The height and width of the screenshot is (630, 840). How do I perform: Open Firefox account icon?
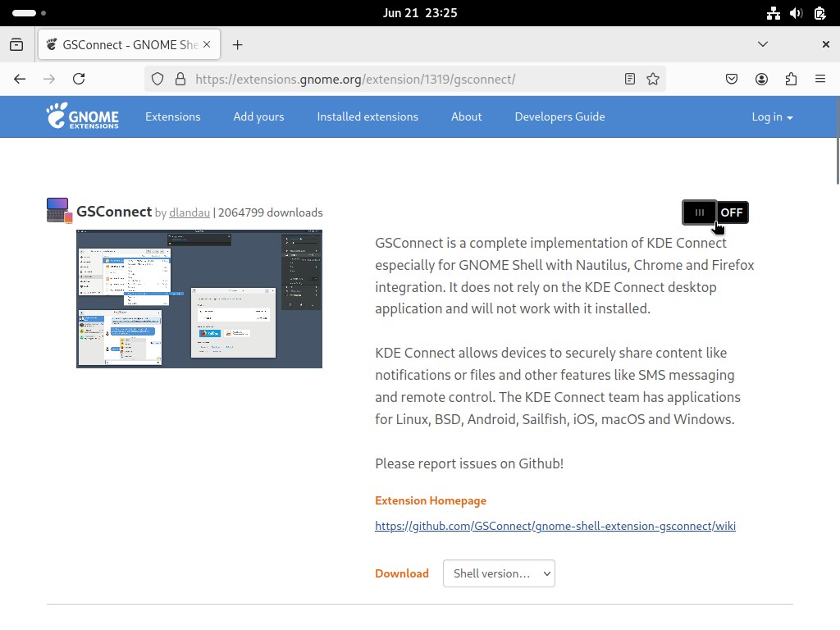tap(761, 80)
